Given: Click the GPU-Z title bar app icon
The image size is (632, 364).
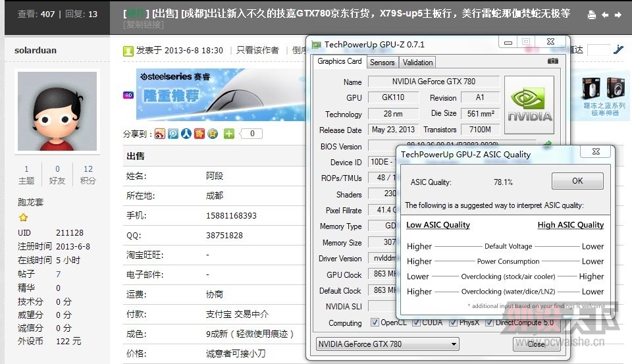Looking at the screenshot, I should (317, 44).
